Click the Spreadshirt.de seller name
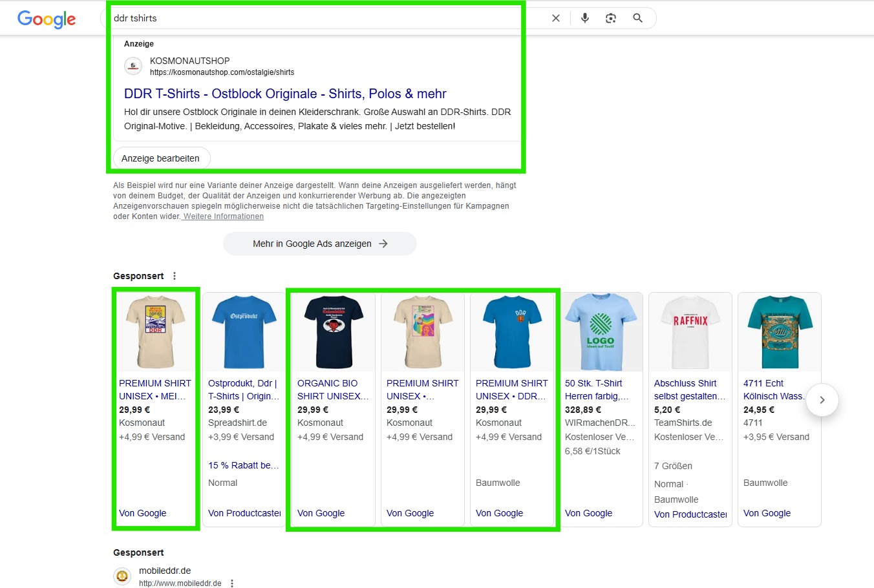 (237, 423)
